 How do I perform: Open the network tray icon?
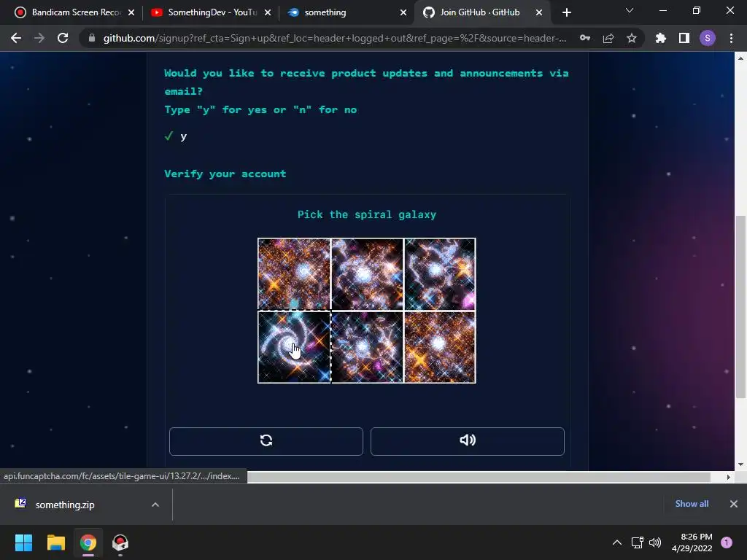point(637,542)
